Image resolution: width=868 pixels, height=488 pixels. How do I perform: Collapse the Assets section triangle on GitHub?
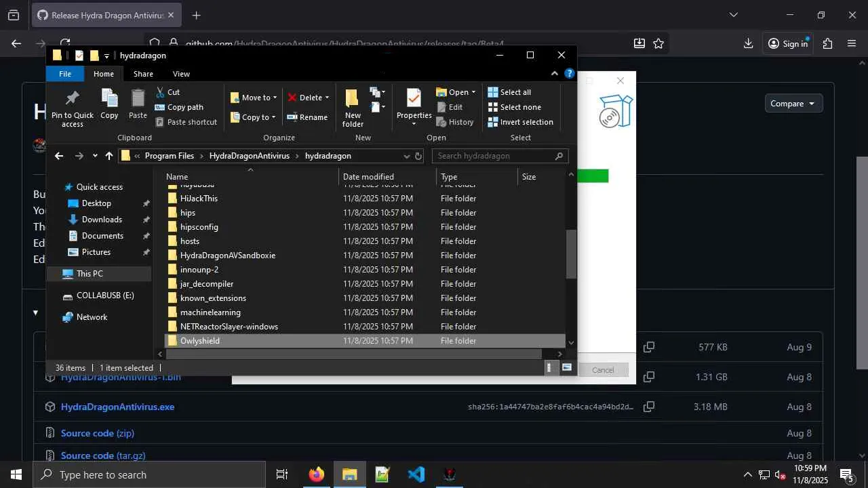[35, 312]
